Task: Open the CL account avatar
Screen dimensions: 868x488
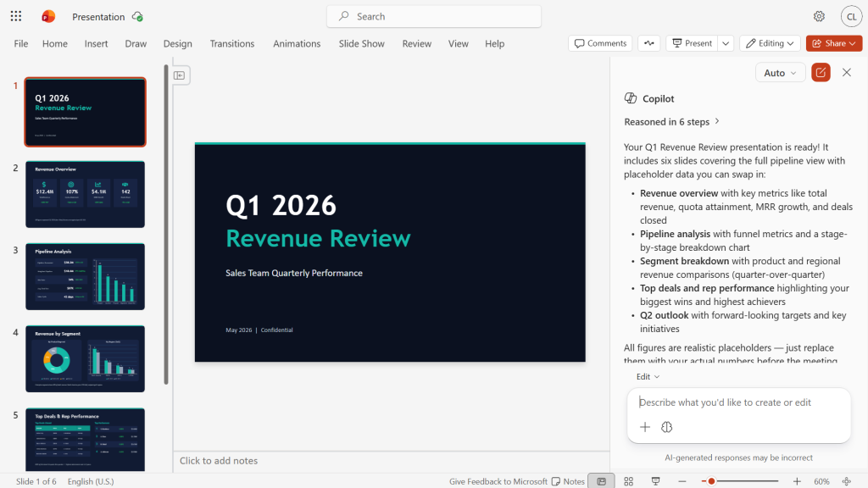Action: tap(851, 17)
